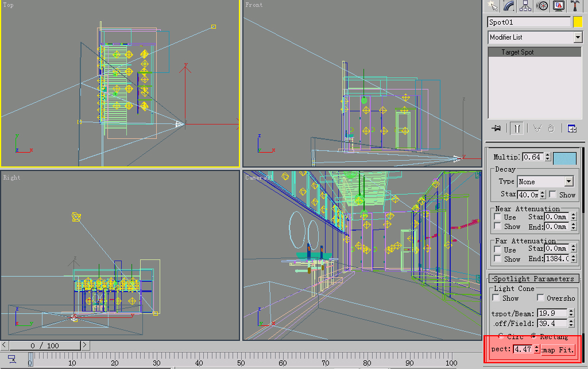Select the Multiplier value field
Screen dimensions: 588x369
531,157
